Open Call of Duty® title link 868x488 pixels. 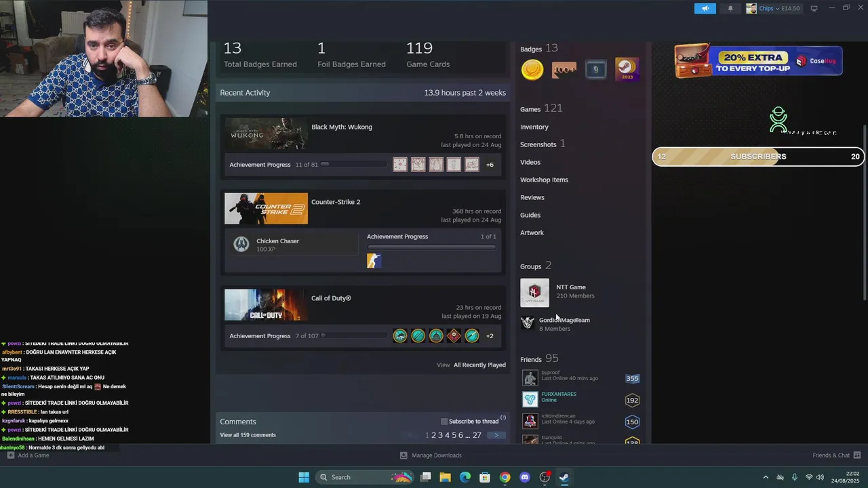331,298
